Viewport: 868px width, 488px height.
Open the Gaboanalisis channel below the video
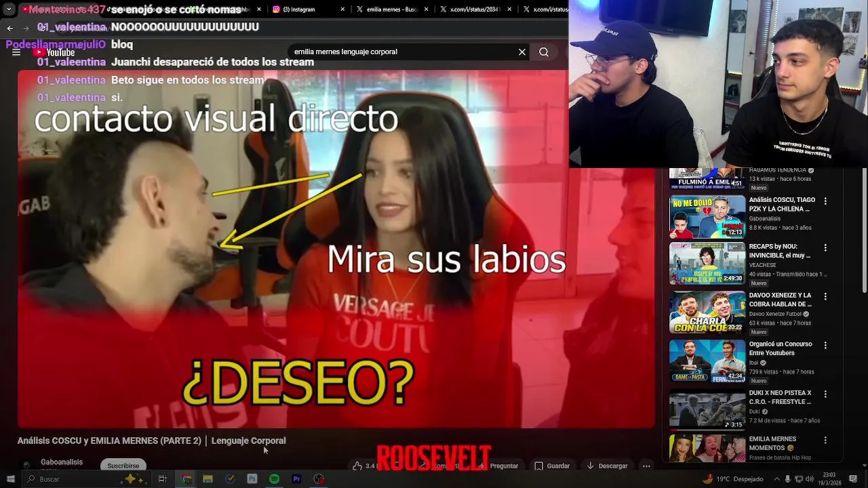(x=62, y=462)
